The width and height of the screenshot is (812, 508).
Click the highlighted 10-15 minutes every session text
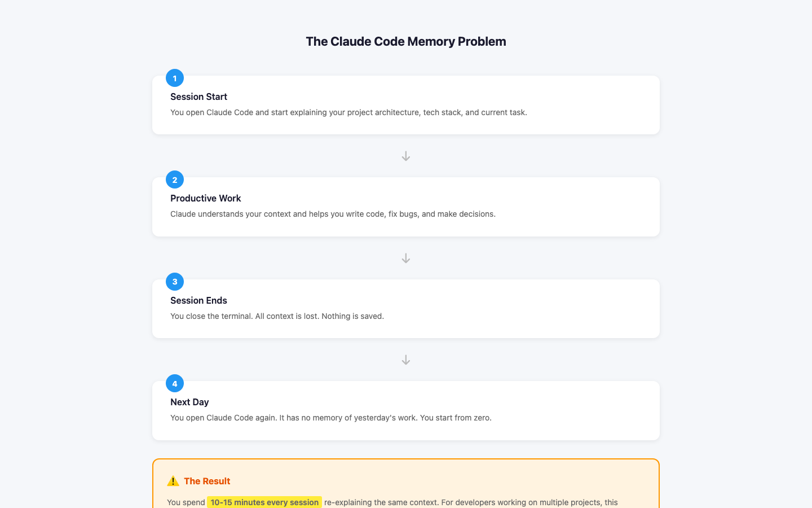point(264,502)
